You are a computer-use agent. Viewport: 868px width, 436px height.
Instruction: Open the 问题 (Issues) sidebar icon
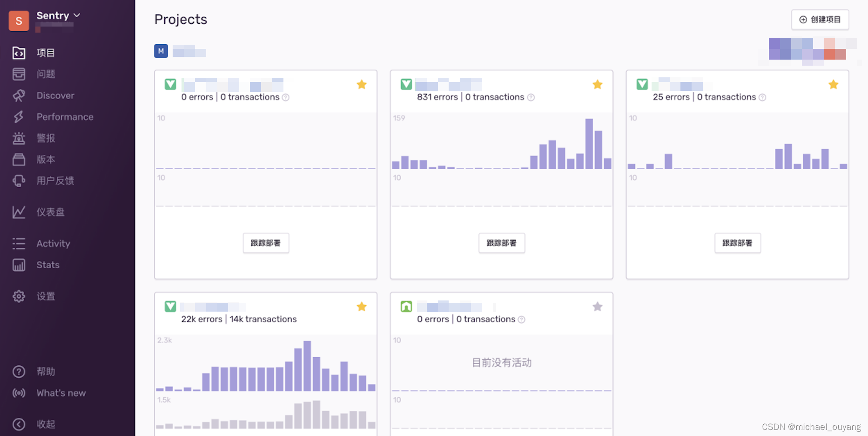[19, 74]
